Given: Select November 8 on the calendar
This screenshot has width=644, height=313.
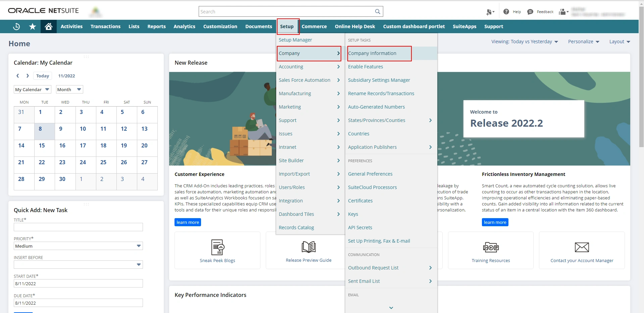Looking at the screenshot, I should (41, 128).
